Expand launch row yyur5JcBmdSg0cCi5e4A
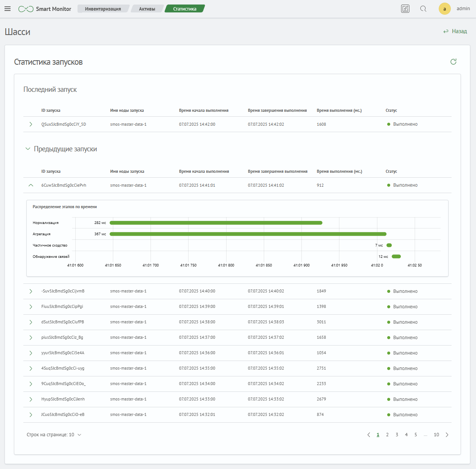476x469 pixels. pos(31,353)
